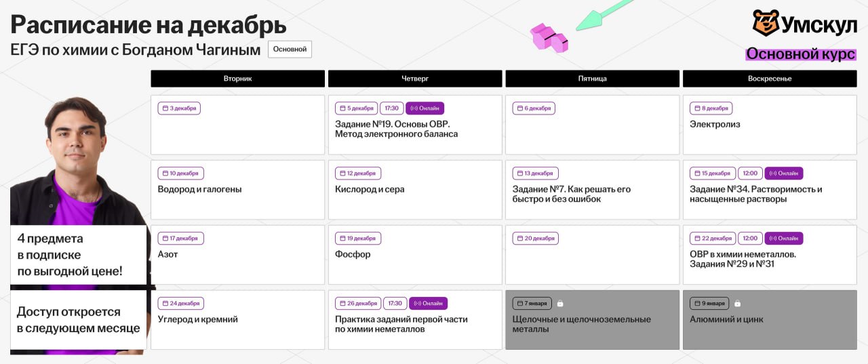
Task: Select the Вторник column header
Action: coord(237,79)
